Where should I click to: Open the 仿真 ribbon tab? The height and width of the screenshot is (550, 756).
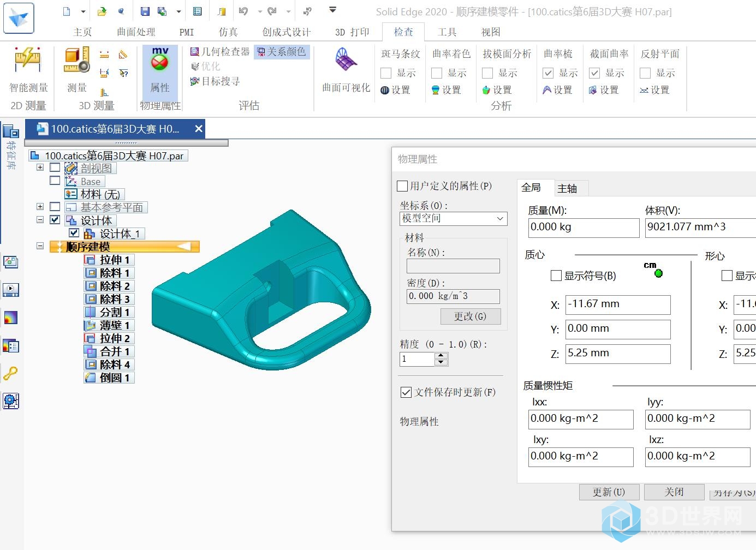(x=228, y=32)
